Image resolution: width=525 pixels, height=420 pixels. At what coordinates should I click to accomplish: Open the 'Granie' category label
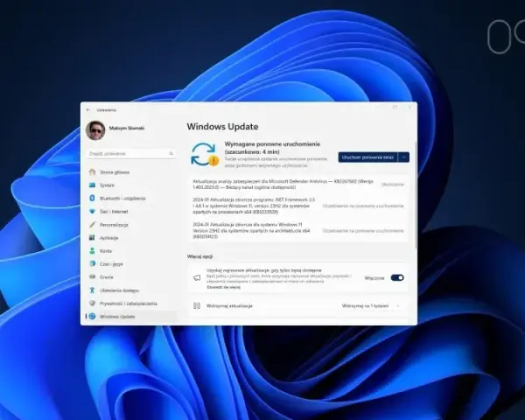107,277
